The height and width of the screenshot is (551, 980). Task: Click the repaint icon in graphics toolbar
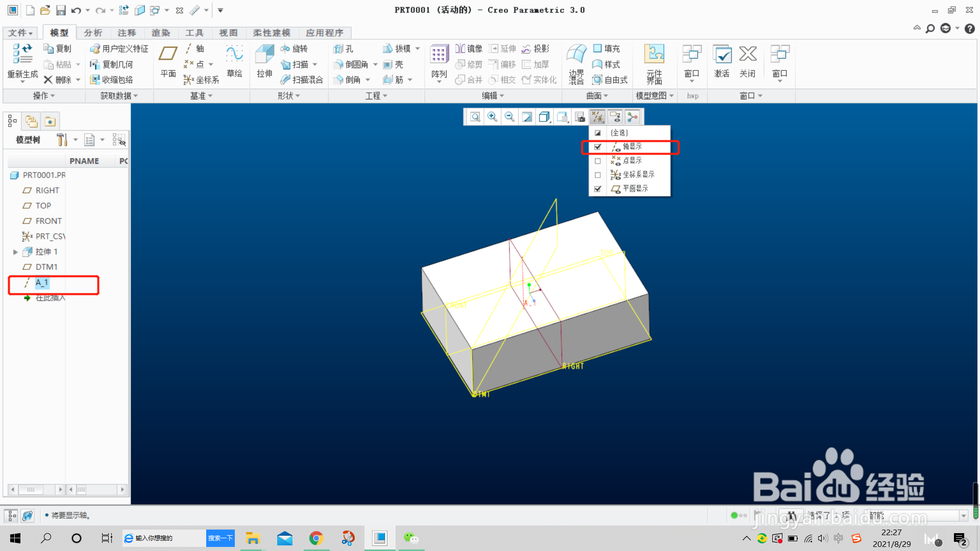click(x=527, y=117)
